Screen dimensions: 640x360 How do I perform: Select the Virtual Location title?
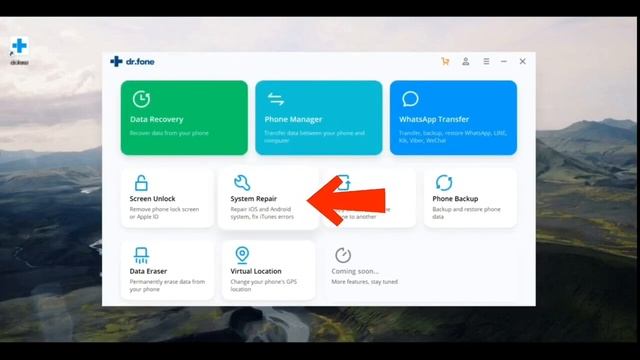pos(256,271)
